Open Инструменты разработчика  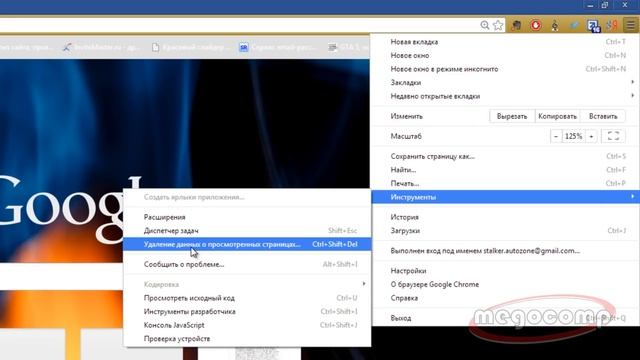247,311
